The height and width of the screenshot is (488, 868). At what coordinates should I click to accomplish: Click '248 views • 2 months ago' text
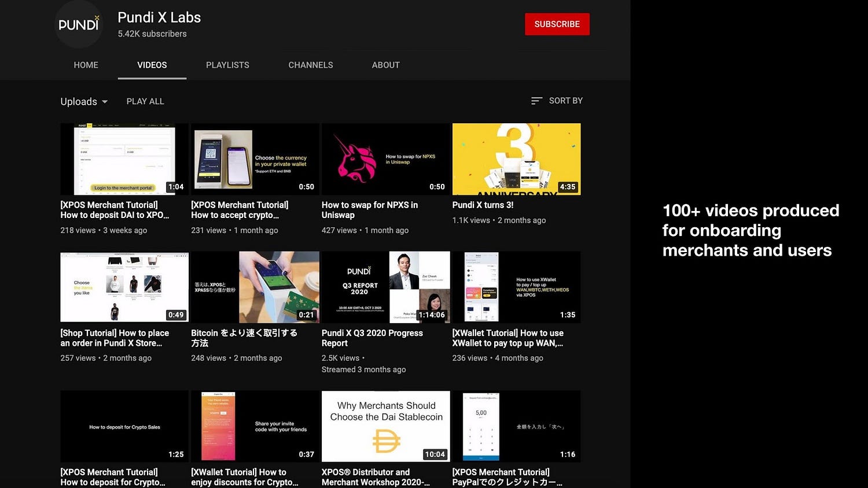(237, 358)
